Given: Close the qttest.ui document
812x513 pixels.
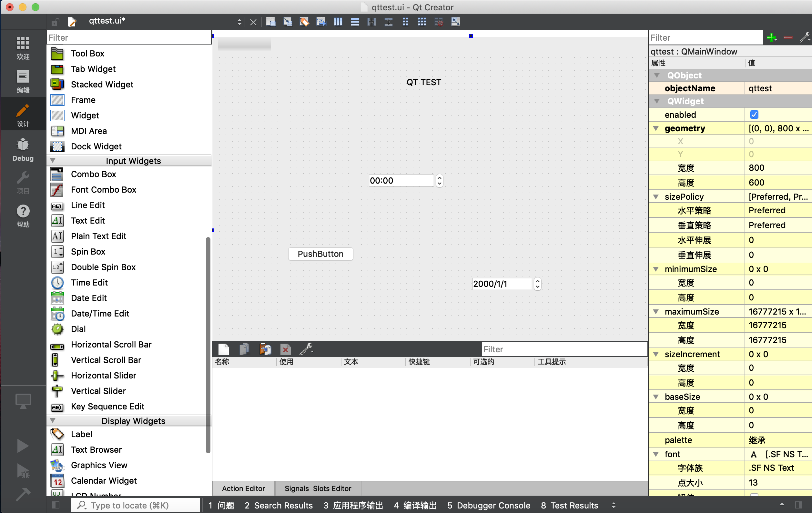Looking at the screenshot, I should [x=253, y=22].
